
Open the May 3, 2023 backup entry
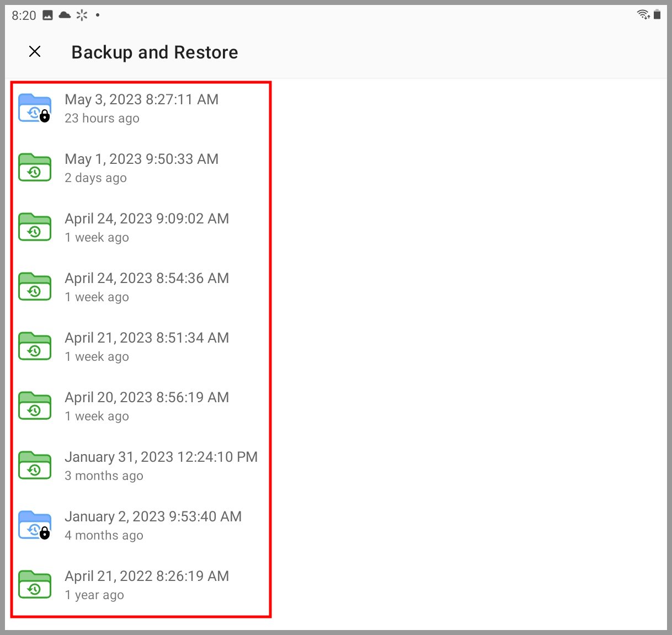tap(142, 108)
